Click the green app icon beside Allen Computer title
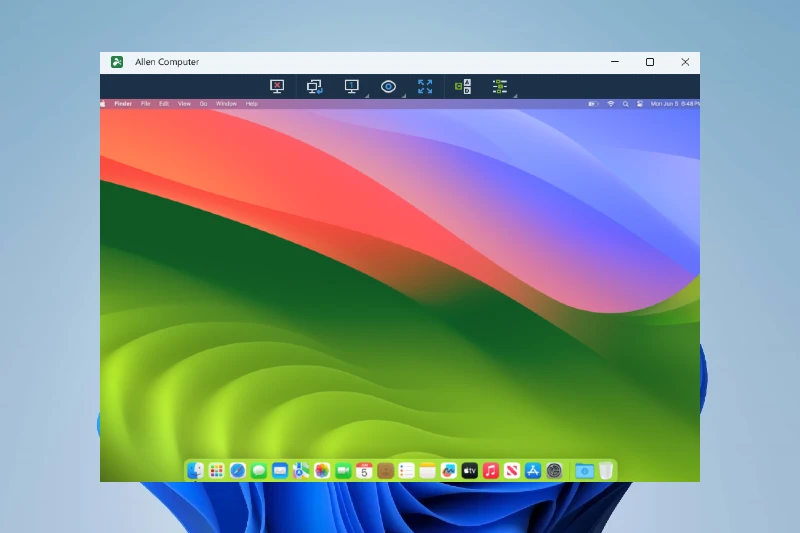Image resolution: width=800 pixels, height=533 pixels. 117,62
